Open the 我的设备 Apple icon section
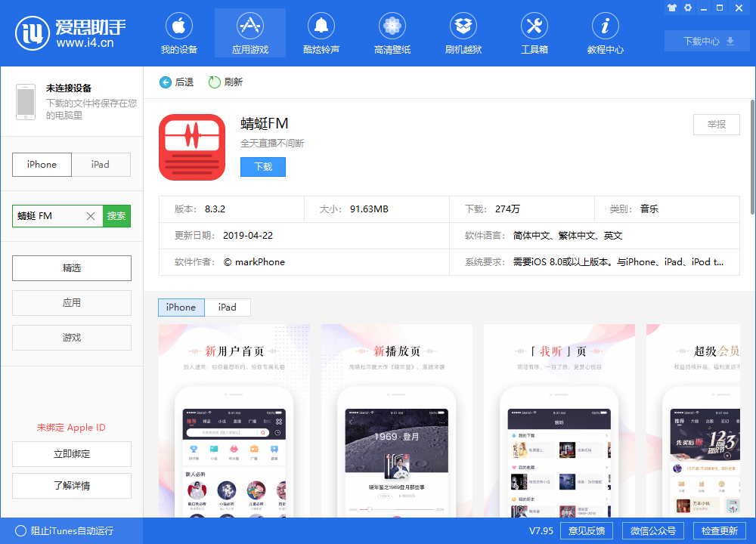 (179, 27)
